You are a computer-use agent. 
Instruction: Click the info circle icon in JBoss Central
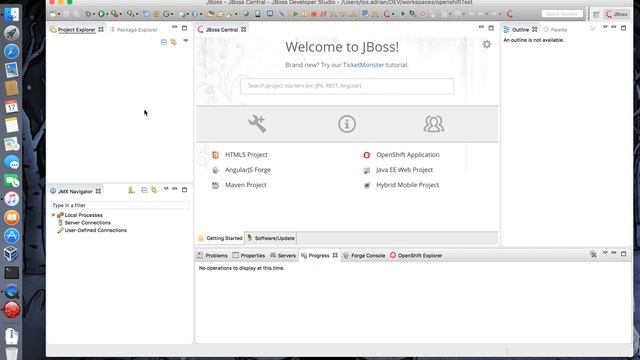tap(347, 124)
